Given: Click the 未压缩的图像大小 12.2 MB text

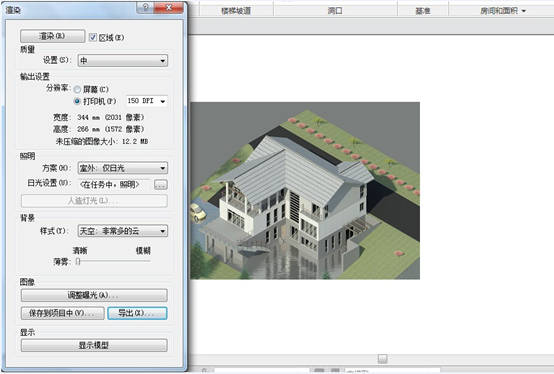Looking at the screenshot, I should 102,142.
